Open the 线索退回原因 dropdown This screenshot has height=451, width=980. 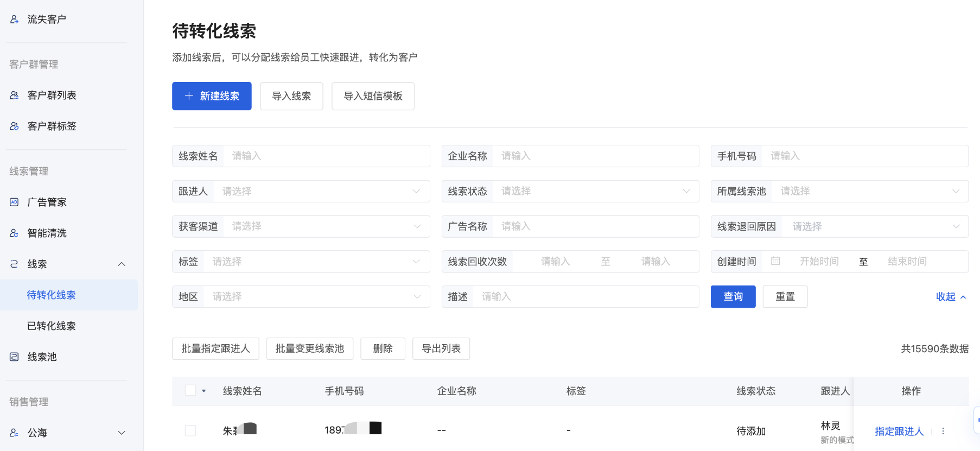840,226
